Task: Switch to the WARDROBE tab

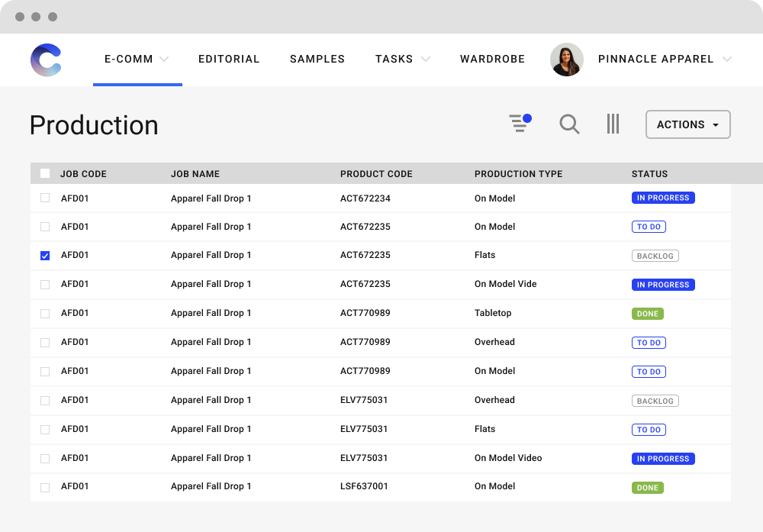Action: 492,59
